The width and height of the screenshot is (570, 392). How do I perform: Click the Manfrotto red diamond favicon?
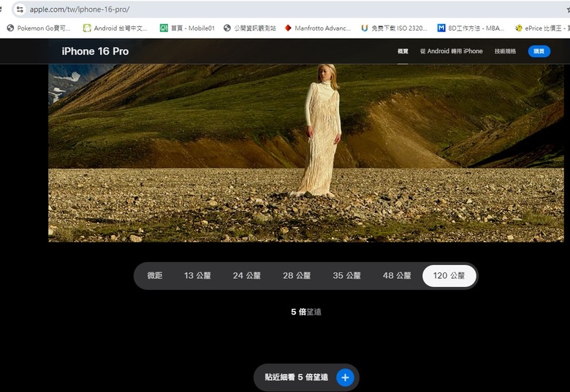pyautogui.click(x=288, y=28)
